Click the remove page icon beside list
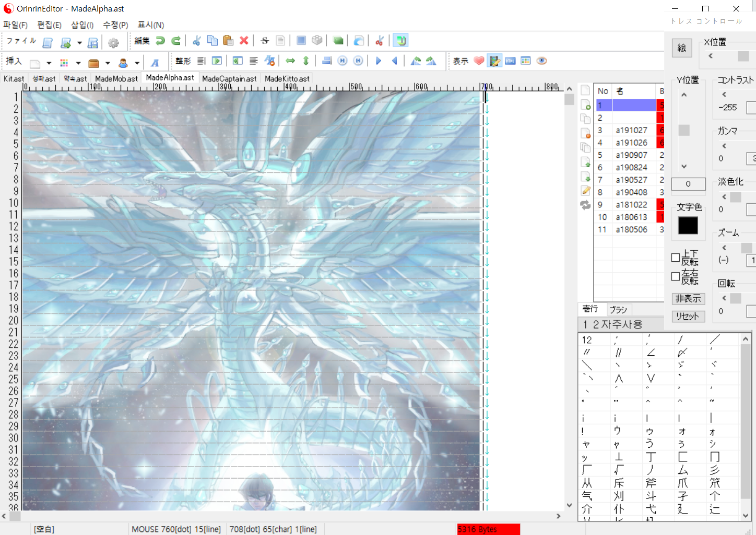The image size is (756, 535). coord(585,133)
